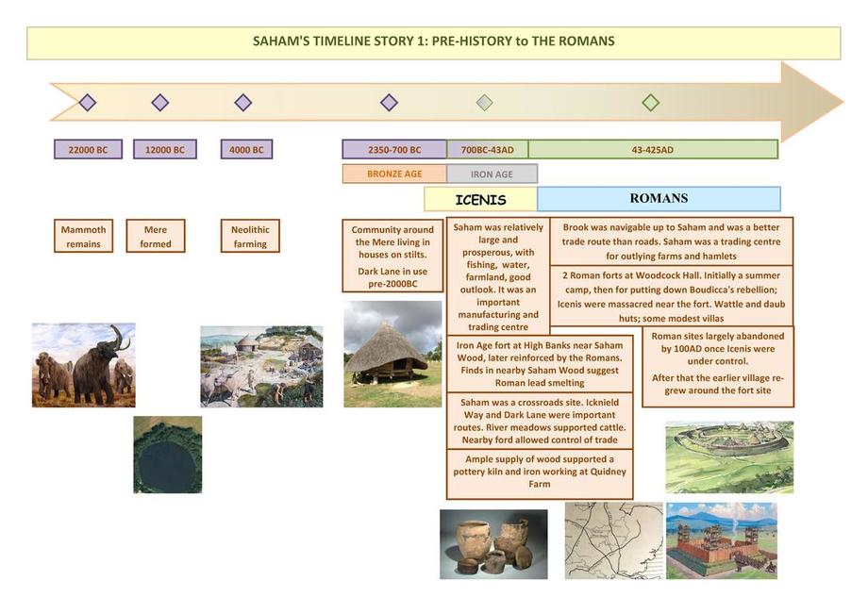This screenshot has width=868, height=614.
Task: Open the Roman wooden fort illustration
Action: (722, 540)
